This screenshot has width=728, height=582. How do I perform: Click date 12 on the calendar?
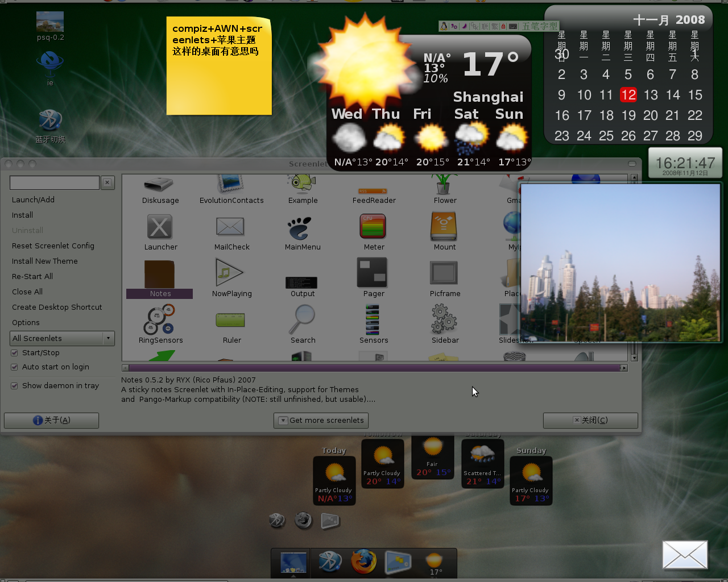[x=628, y=95]
